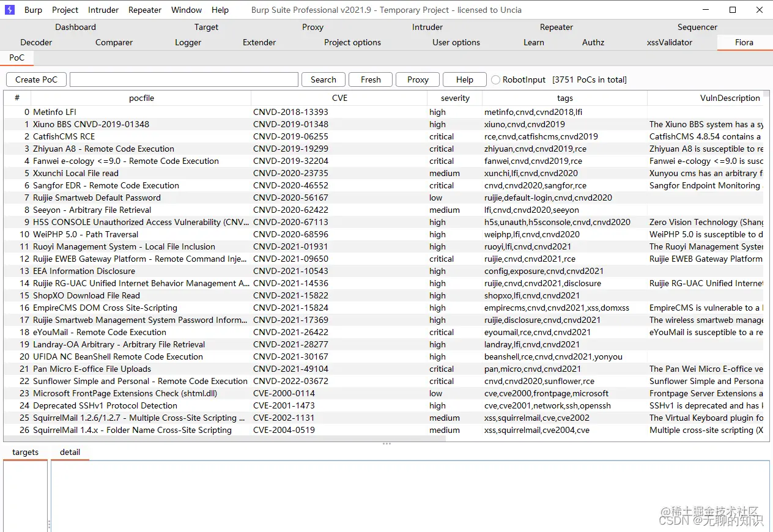This screenshot has height=532, width=773.
Task: Open the Comparer tab
Action: point(114,42)
